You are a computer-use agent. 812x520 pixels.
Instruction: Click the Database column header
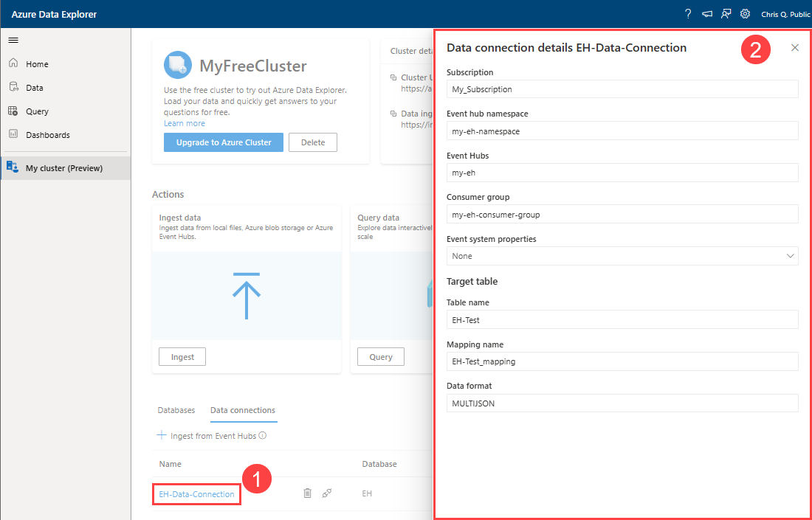[x=379, y=464]
